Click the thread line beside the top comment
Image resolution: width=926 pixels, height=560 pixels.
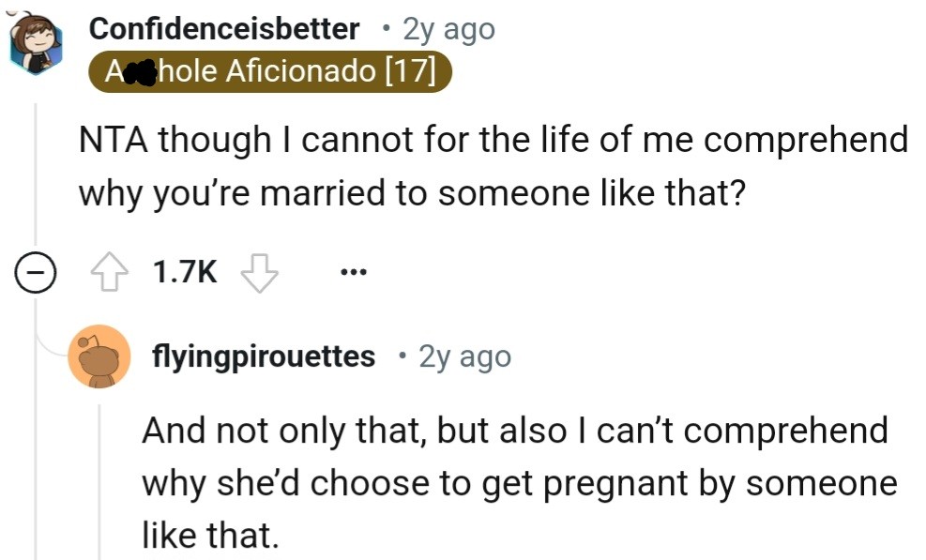coord(36,178)
